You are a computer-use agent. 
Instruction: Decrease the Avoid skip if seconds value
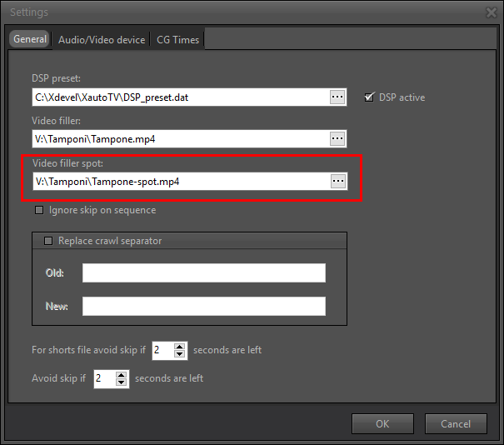[x=121, y=382]
